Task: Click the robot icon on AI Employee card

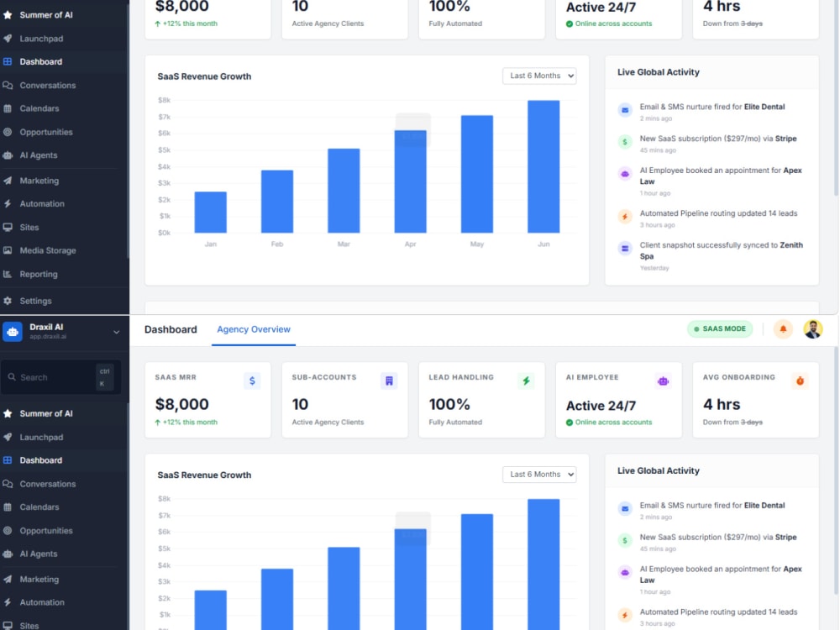Action: (664, 381)
